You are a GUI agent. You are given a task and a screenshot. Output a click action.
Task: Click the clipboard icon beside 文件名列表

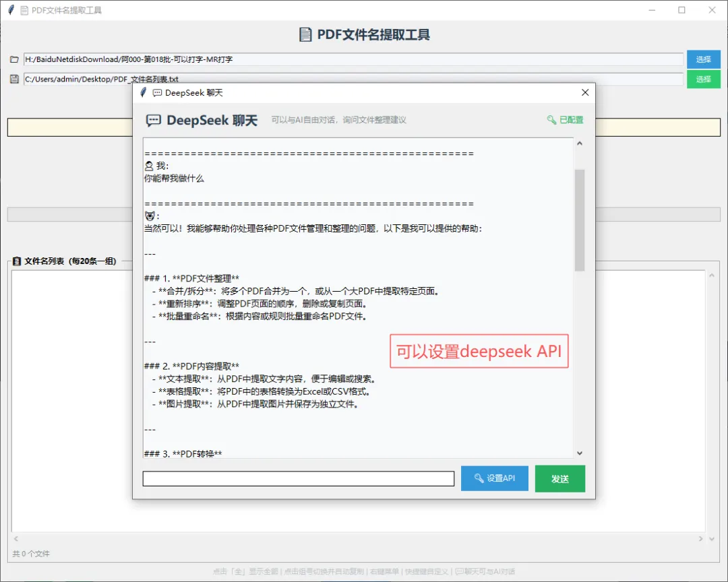click(x=17, y=261)
